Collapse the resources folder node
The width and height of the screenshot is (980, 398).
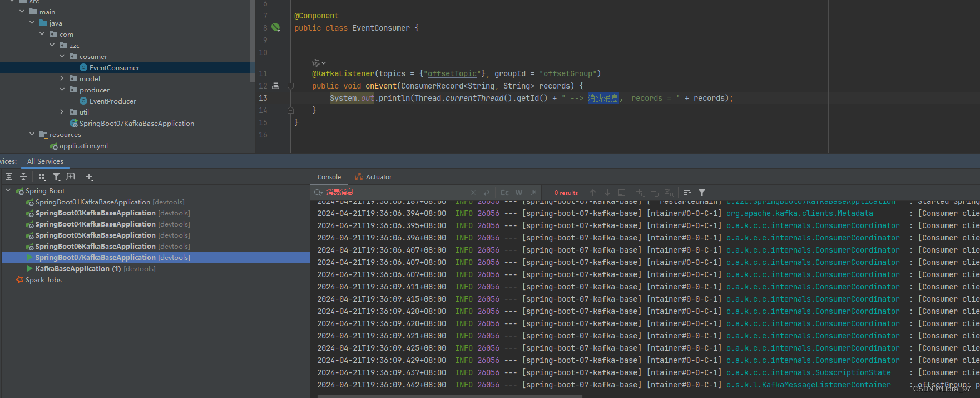[32, 134]
